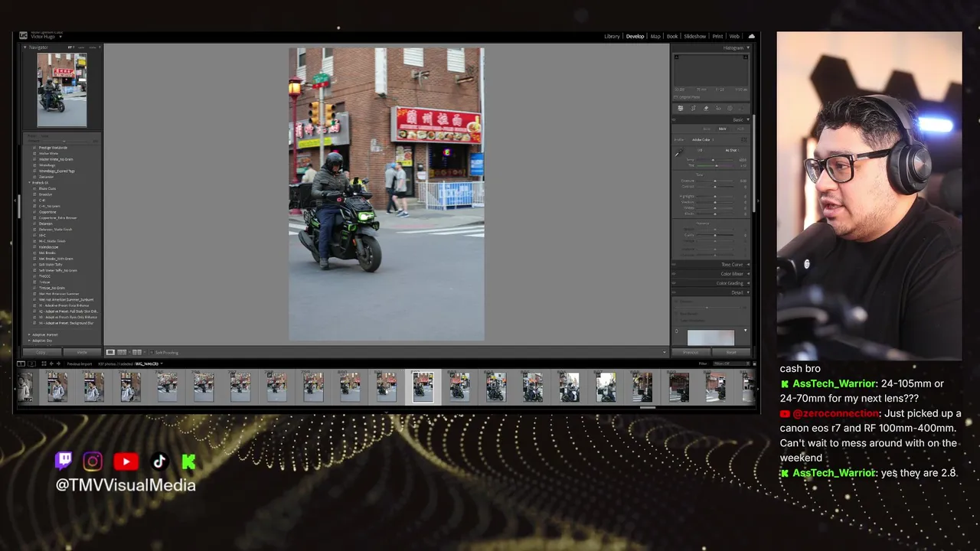The width and height of the screenshot is (980, 551).
Task: Collapse the Navigator panel
Action: pyautogui.click(x=24, y=47)
